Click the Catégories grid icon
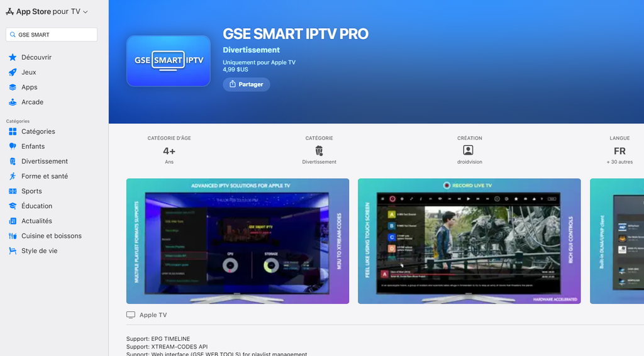This screenshot has height=356, width=644. coord(13,131)
